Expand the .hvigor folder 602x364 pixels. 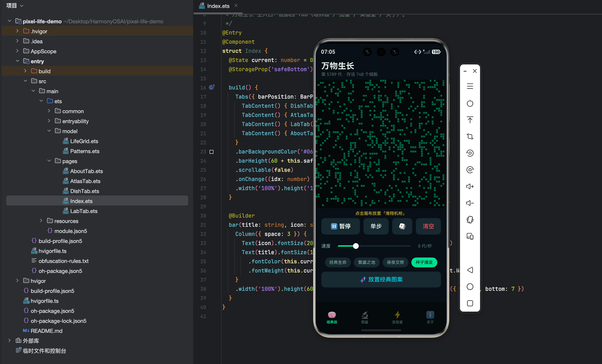(17, 31)
